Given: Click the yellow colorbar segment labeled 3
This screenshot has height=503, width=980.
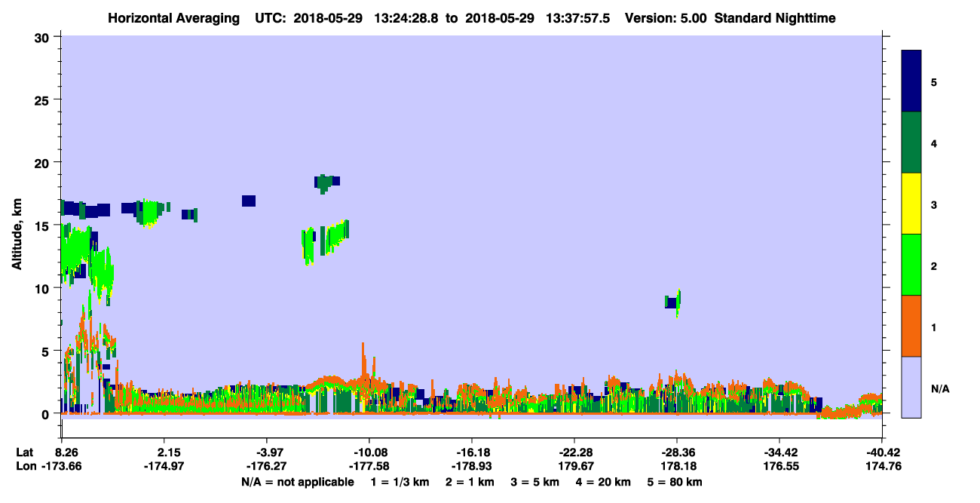Looking at the screenshot, I should point(911,204).
